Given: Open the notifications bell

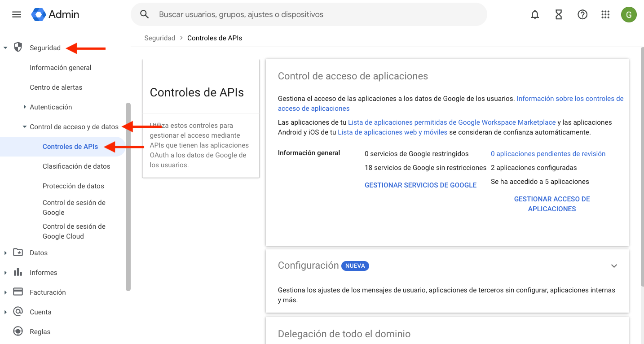Looking at the screenshot, I should pos(534,15).
